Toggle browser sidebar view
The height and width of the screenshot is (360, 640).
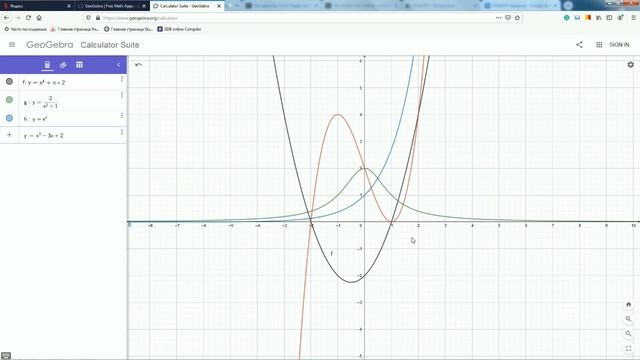(609, 18)
